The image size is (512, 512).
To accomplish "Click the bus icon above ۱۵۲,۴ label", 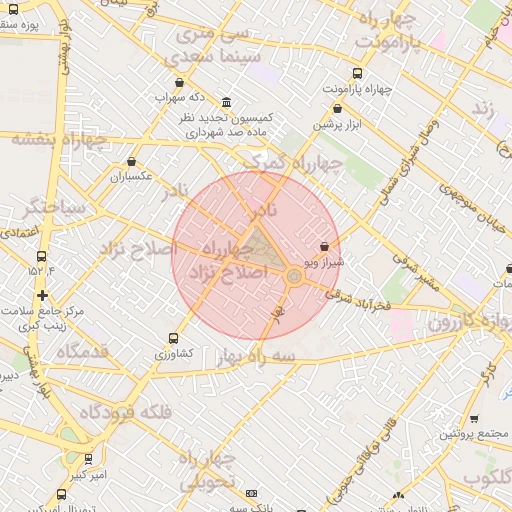I will 41,256.
